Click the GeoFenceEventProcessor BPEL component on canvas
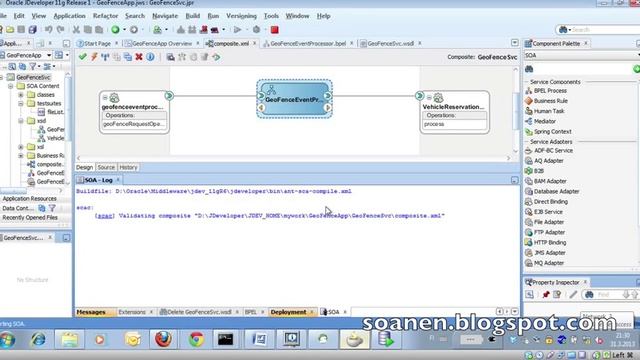The width and height of the screenshot is (640, 360). (x=294, y=99)
